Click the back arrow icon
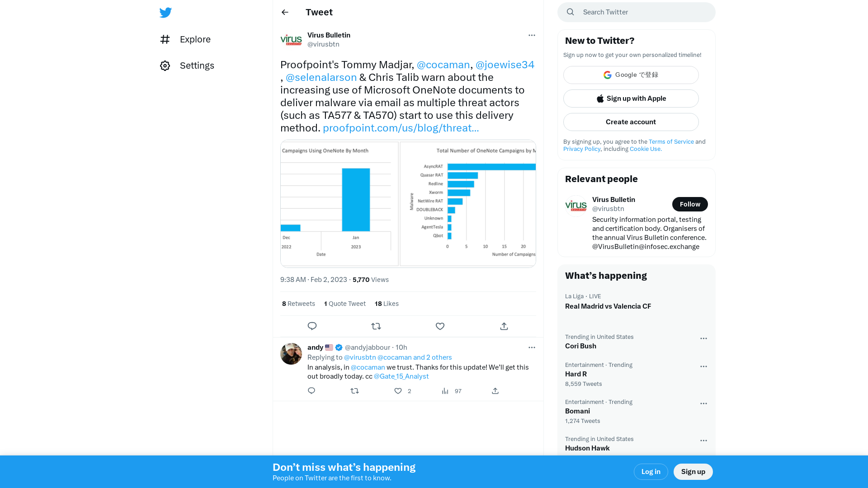868x488 pixels. 285,12
